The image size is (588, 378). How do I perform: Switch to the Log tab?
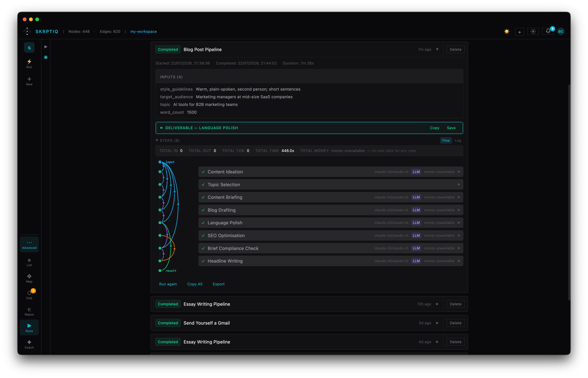458,140
